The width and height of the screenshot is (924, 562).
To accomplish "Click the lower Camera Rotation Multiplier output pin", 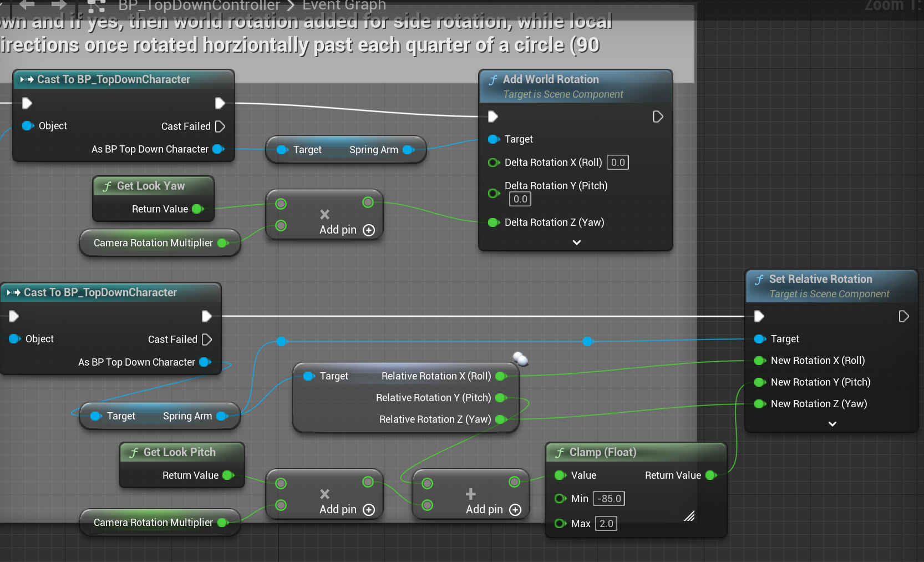I will click(x=223, y=523).
